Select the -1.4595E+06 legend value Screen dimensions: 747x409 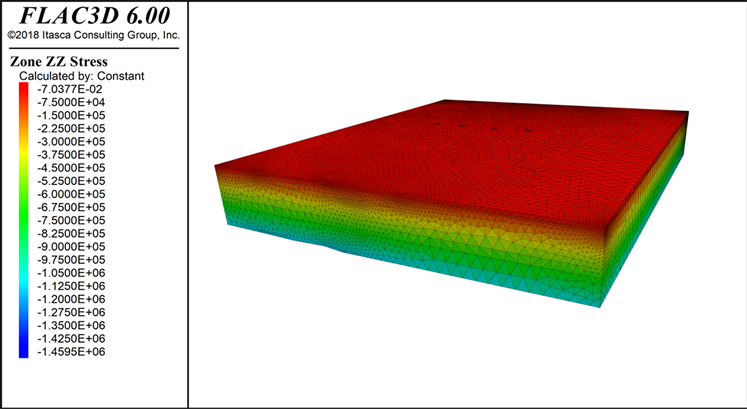[x=71, y=352]
